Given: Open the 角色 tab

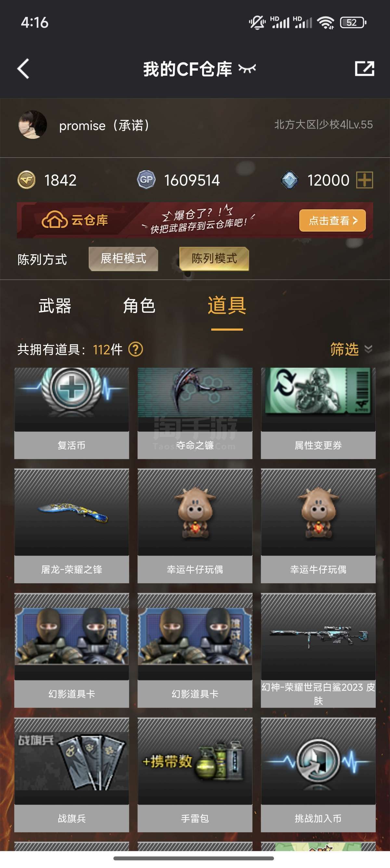Looking at the screenshot, I should click(139, 306).
